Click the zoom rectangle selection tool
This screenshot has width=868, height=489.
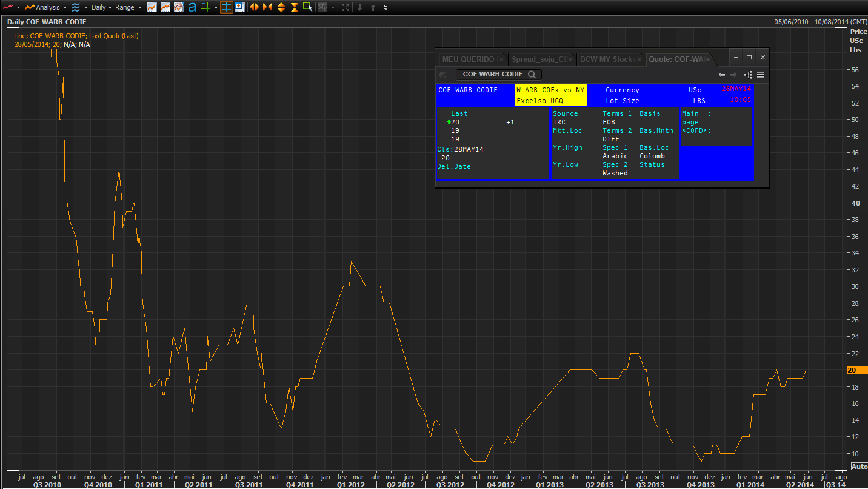point(307,7)
